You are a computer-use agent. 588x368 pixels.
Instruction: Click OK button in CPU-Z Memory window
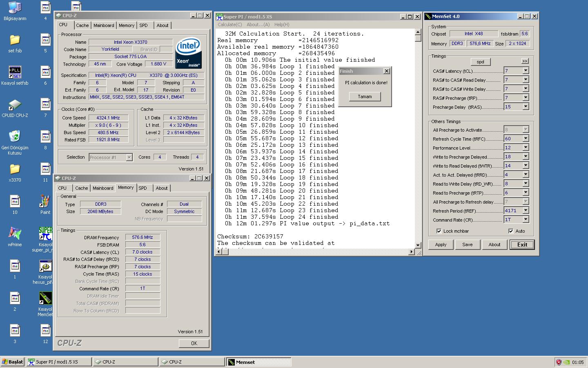(194, 343)
